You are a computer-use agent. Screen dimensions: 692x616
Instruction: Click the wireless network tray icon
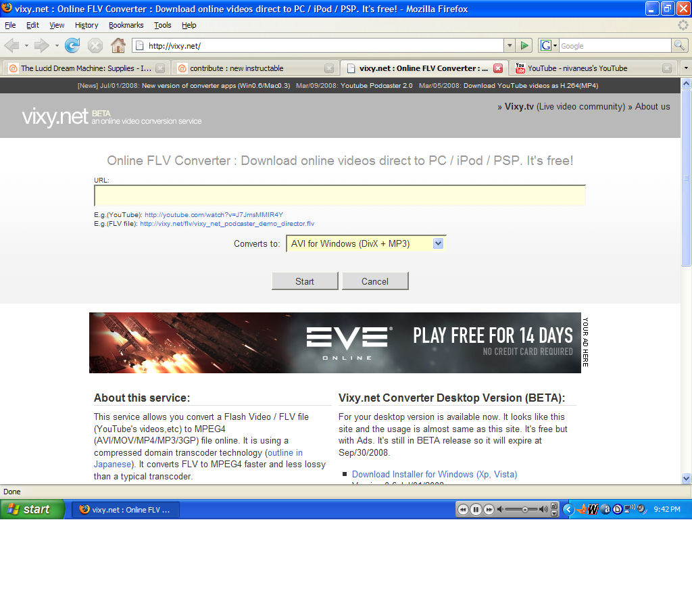point(629,509)
